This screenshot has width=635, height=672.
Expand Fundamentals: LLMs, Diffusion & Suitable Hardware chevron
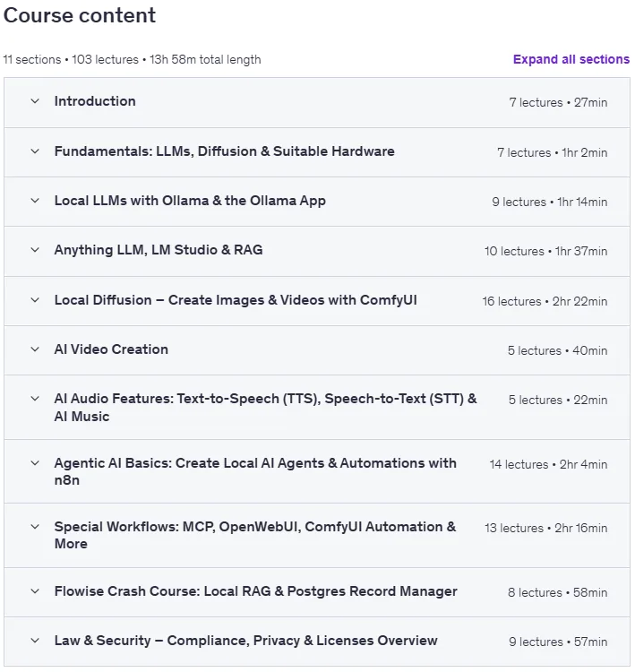coord(35,151)
